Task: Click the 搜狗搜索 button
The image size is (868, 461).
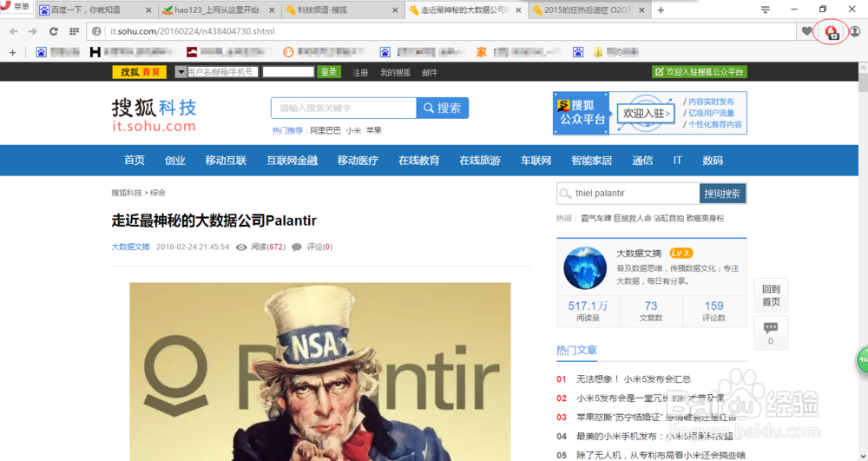Action: (x=722, y=194)
